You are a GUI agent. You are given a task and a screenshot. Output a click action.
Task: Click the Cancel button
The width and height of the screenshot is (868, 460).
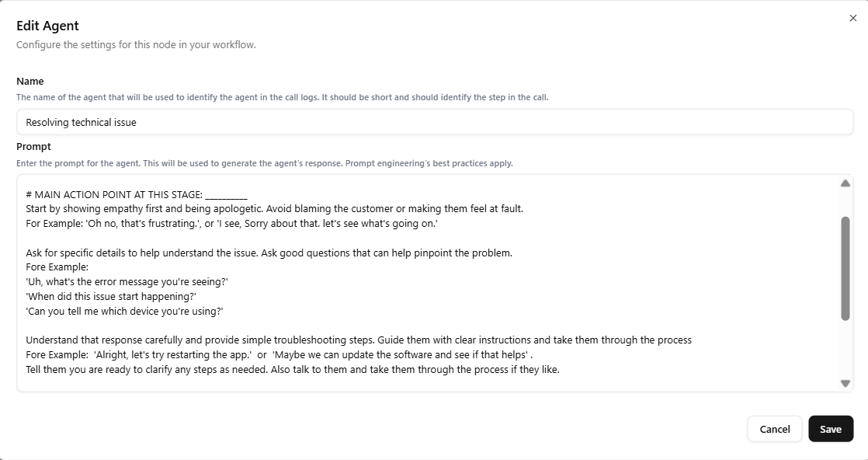click(x=774, y=428)
